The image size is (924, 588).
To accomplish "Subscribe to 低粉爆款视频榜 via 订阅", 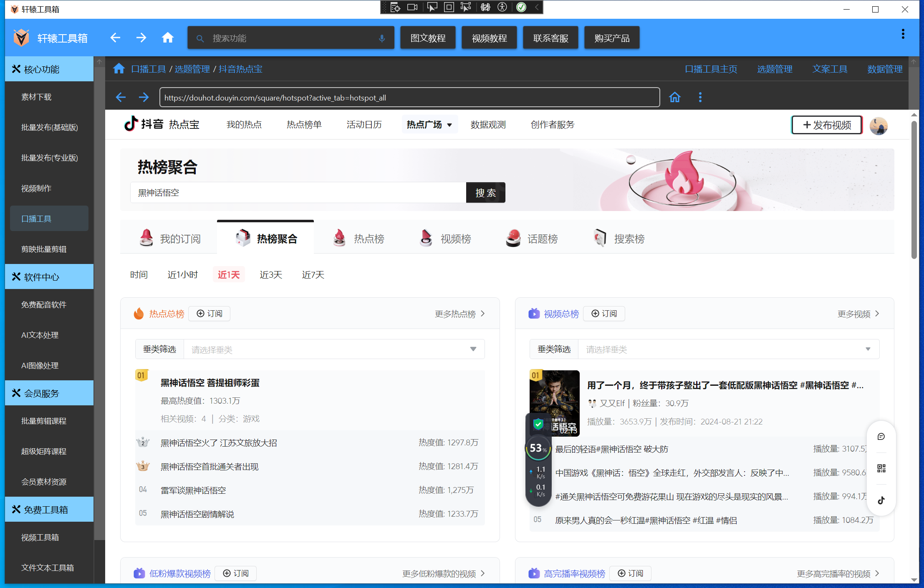I will [235, 573].
